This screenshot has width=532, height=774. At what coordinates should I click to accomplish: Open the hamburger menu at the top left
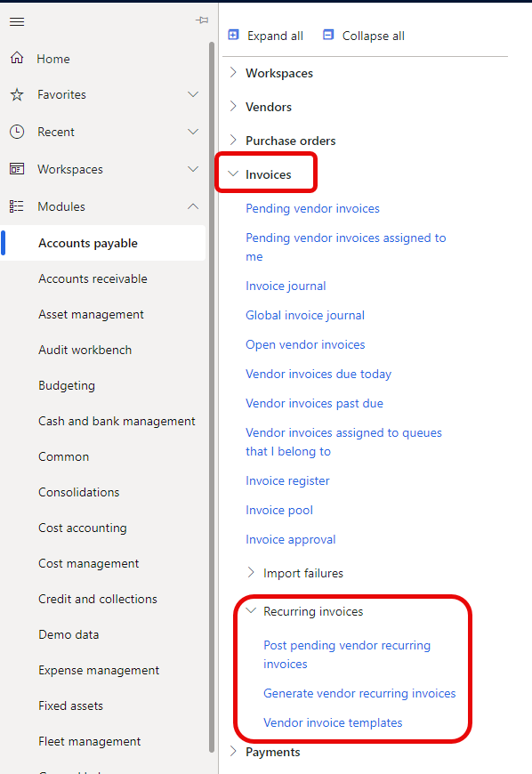click(16, 22)
